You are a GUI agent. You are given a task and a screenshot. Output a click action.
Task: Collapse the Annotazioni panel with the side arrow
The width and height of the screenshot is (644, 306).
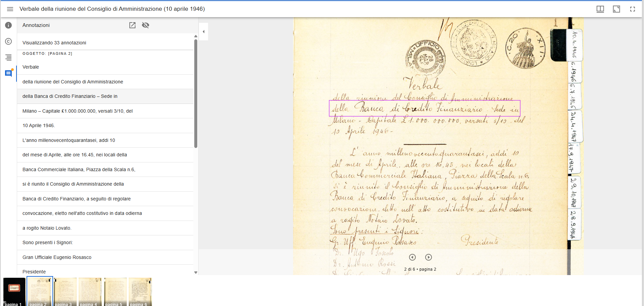[203, 31]
